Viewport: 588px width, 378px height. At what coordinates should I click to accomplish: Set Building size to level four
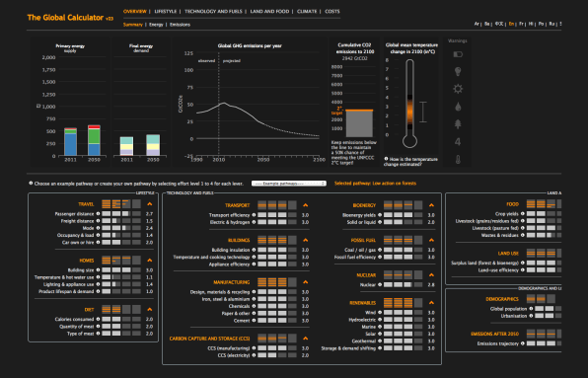136,270
